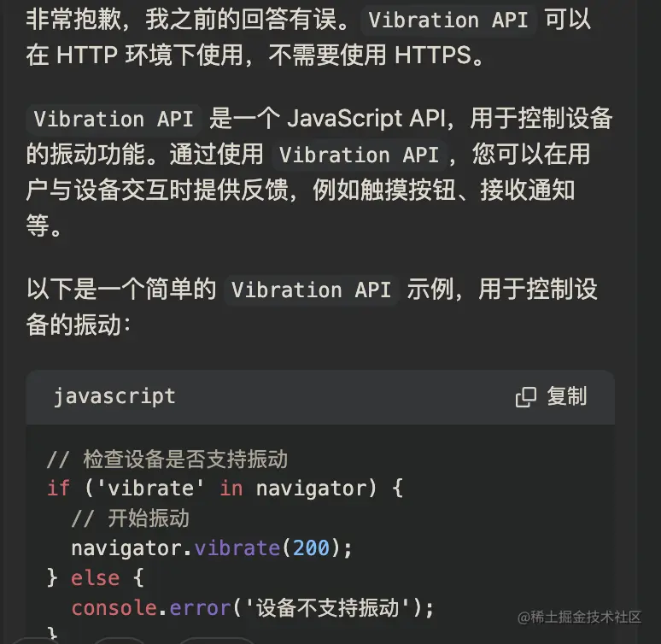Click navigator.vibrate(200) code line
The width and height of the screenshot is (661, 644).
(211, 547)
